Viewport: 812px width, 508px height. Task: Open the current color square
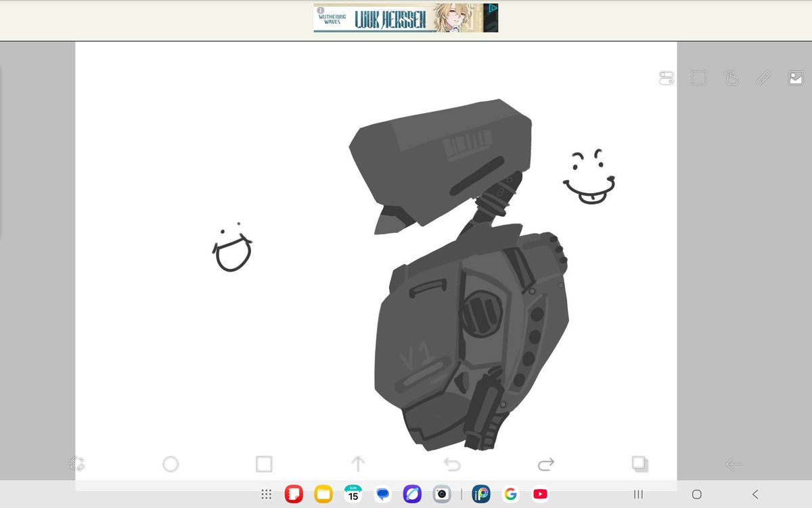pos(264,464)
